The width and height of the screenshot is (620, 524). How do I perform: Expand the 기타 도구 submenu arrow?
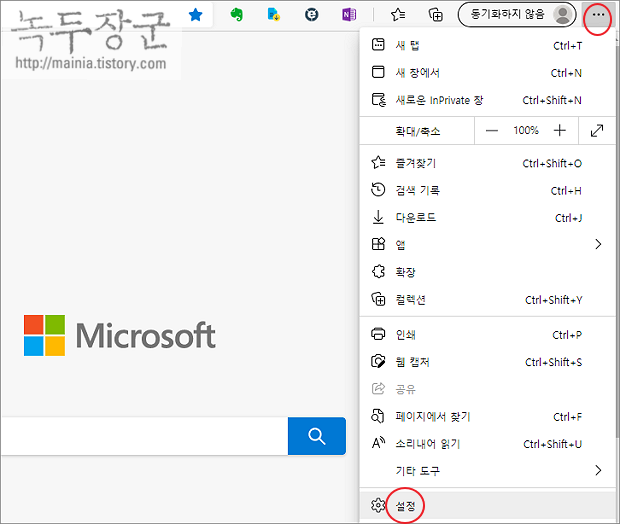pos(598,470)
